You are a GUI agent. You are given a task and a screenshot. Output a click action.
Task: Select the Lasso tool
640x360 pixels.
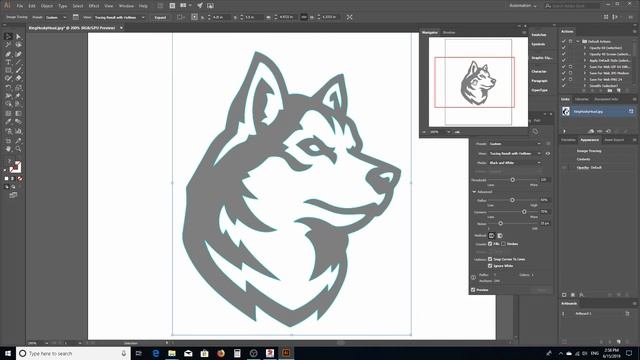pos(18,45)
